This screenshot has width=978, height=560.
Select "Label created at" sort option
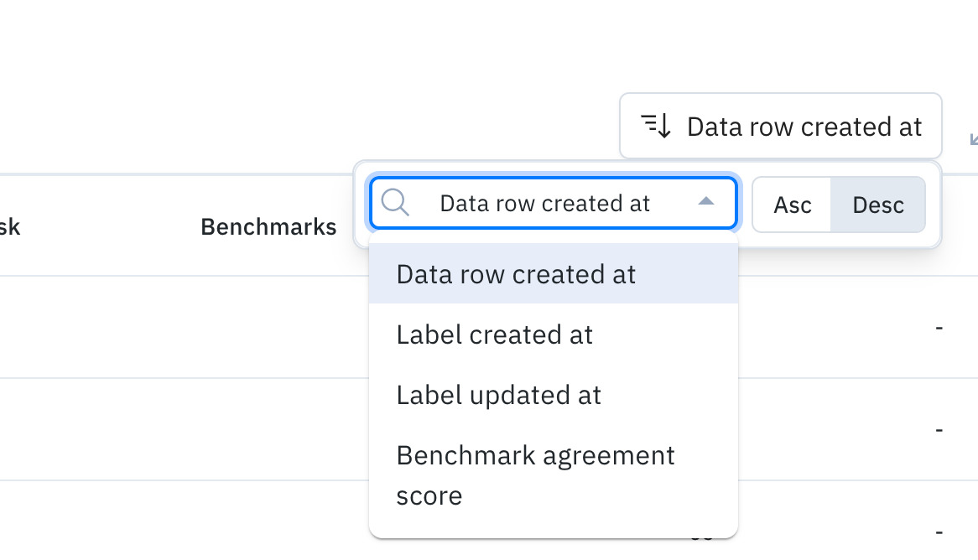(495, 334)
